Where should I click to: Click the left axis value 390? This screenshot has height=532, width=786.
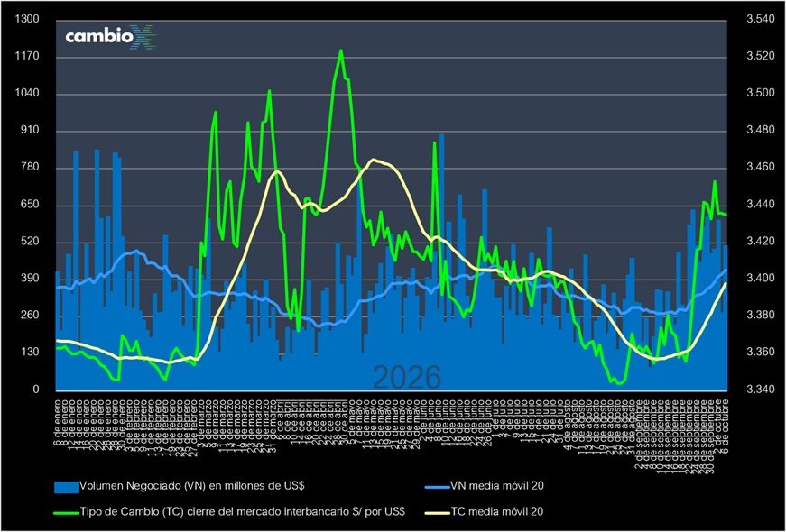(30, 279)
